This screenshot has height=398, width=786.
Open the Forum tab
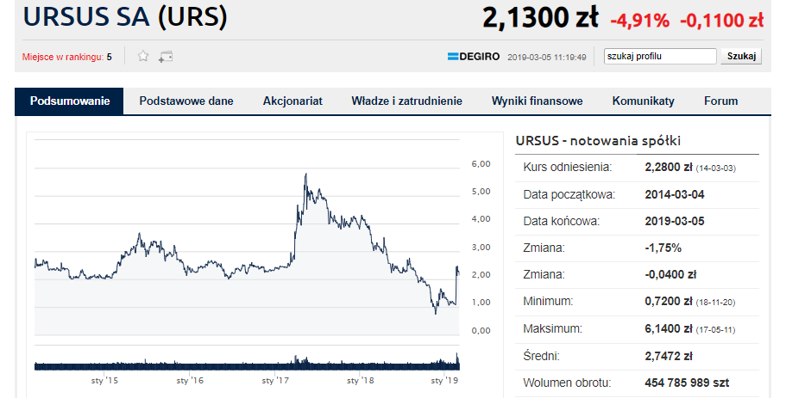[721, 101]
